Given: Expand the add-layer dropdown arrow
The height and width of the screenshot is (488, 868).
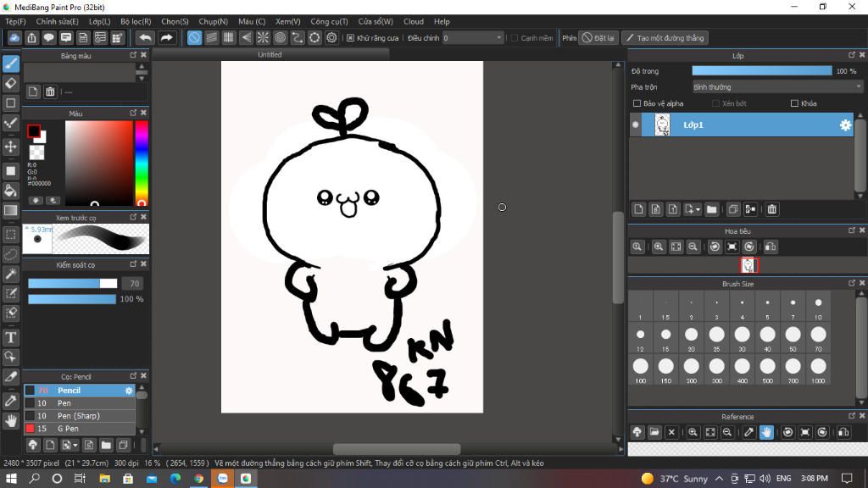Looking at the screenshot, I should (698, 210).
